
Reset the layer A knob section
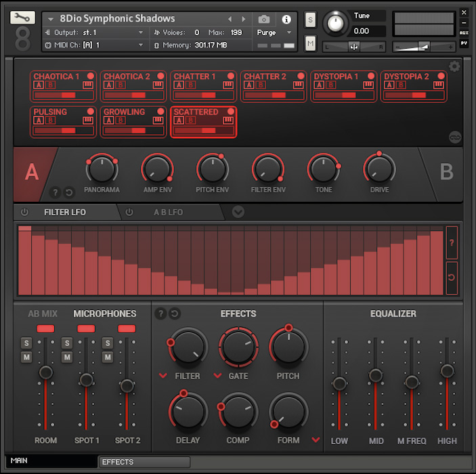(69, 192)
